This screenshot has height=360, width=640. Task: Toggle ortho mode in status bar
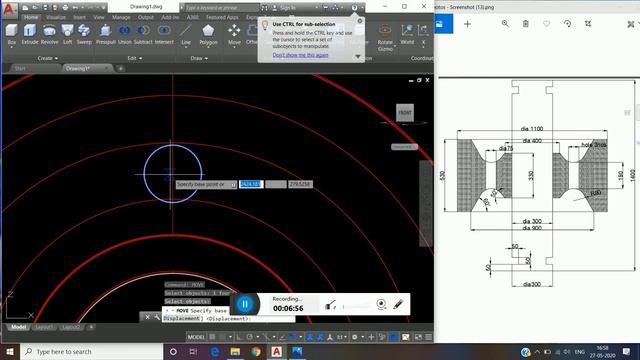pos(239,337)
